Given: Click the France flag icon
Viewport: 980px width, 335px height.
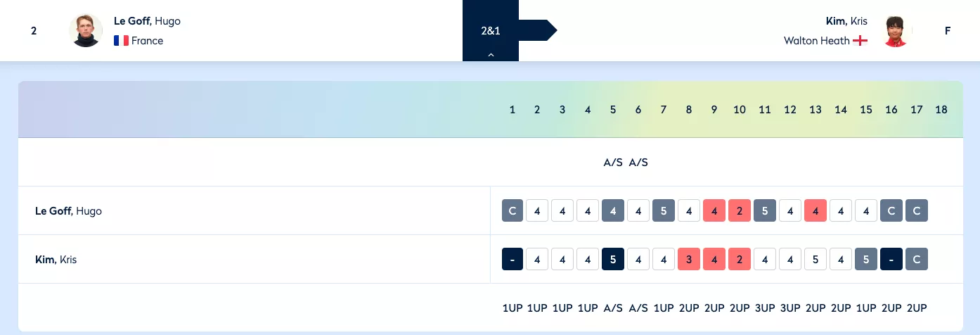Looking at the screenshot, I should coord(121,41).
